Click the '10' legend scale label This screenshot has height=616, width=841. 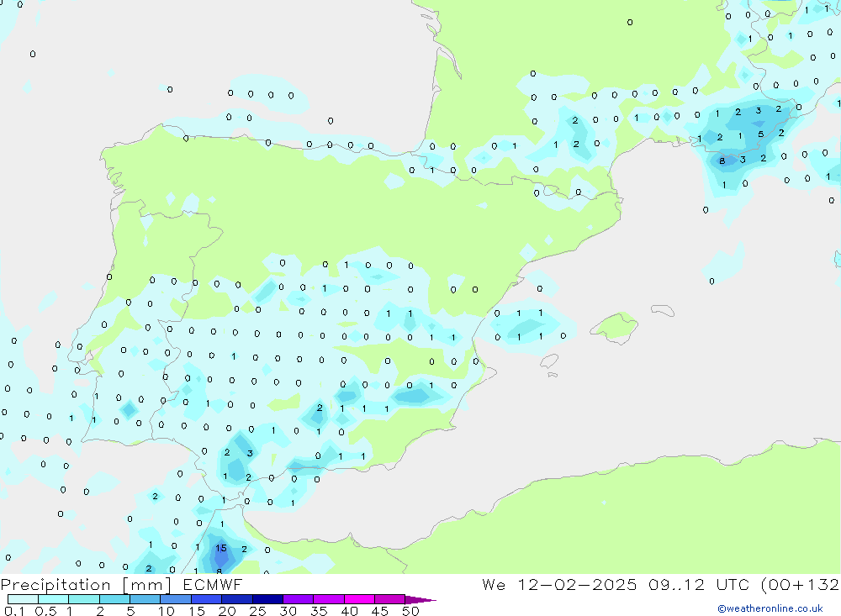click(x=167, y=611)
